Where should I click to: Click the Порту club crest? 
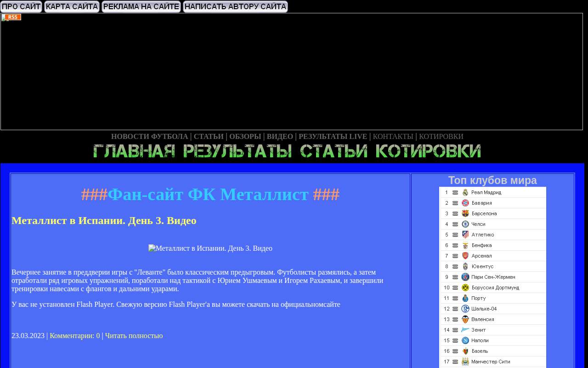click(x=465, y=298)
